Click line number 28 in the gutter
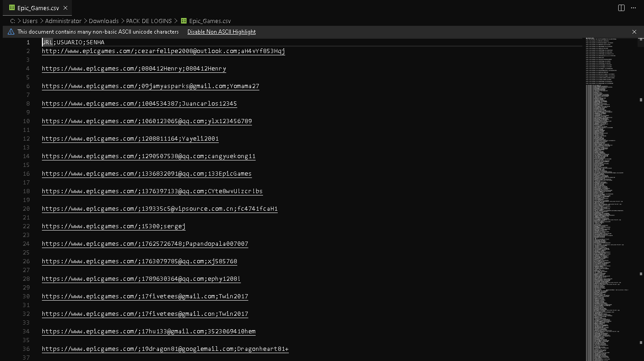This screenshot has width=644, height=361. coord(26,279)
